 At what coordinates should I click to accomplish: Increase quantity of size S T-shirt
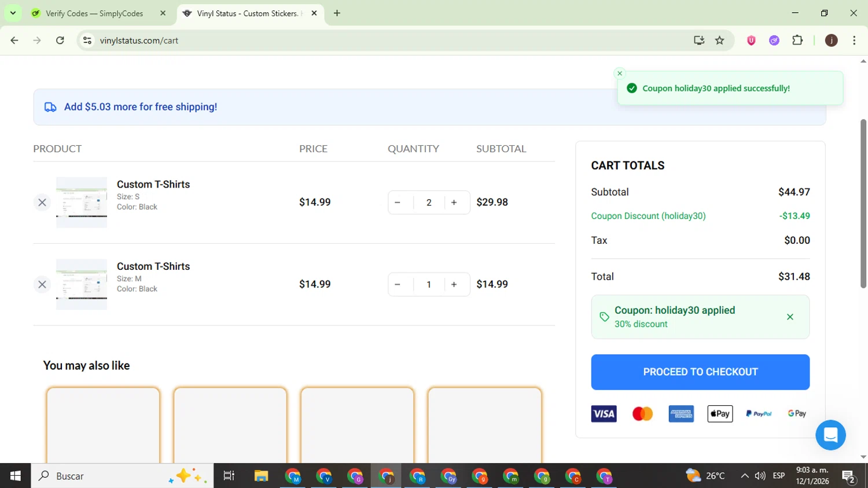[454, 203]
